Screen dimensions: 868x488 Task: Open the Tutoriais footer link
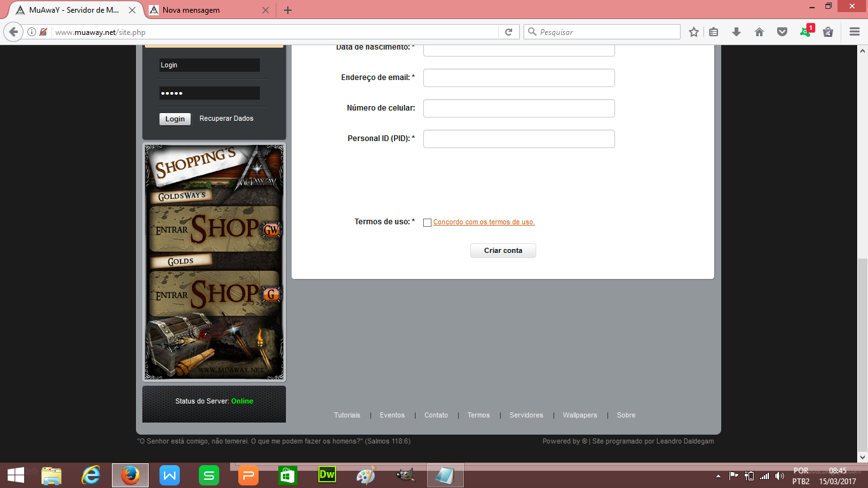tap(347, 415)
